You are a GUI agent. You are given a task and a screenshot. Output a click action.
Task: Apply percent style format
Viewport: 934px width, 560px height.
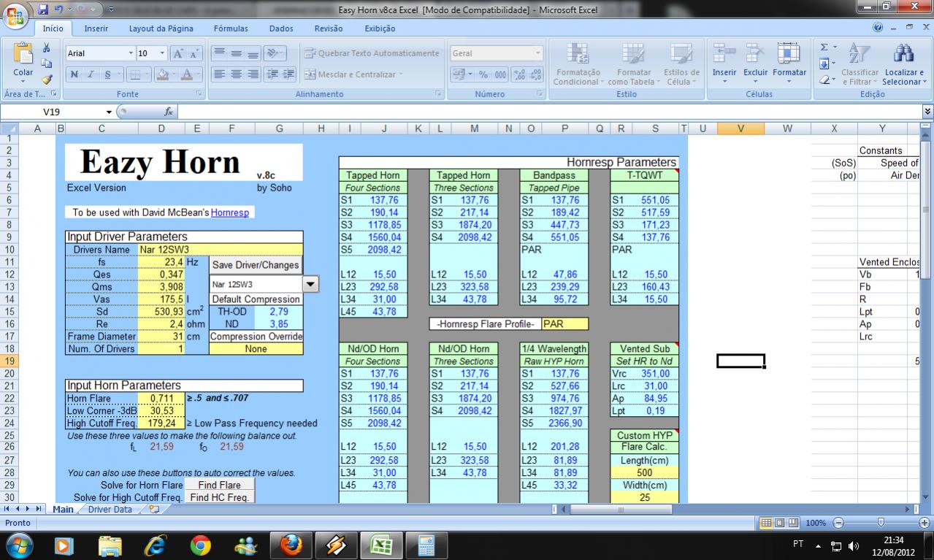[483, 74]
